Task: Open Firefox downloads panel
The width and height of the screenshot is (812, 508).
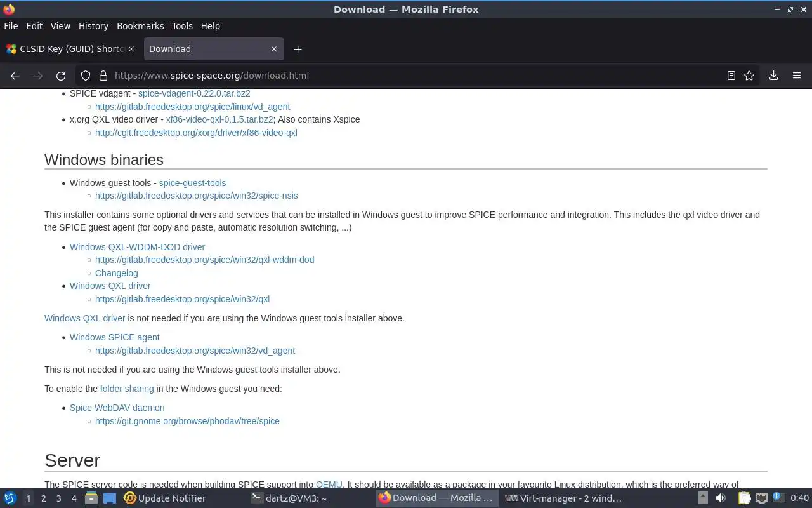Action: (x=773, y=76)
